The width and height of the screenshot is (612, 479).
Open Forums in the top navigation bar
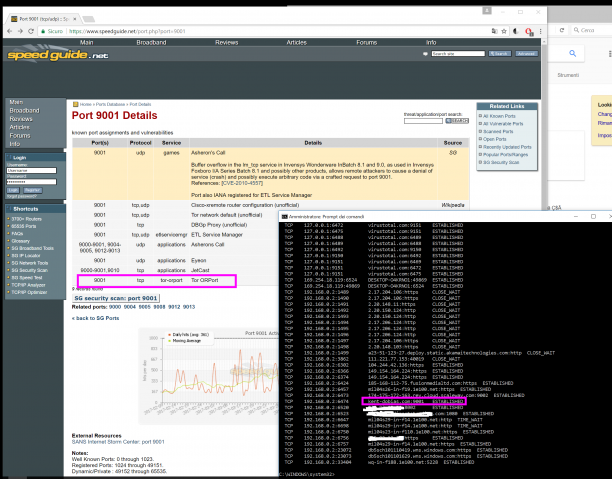coord(366,42)
